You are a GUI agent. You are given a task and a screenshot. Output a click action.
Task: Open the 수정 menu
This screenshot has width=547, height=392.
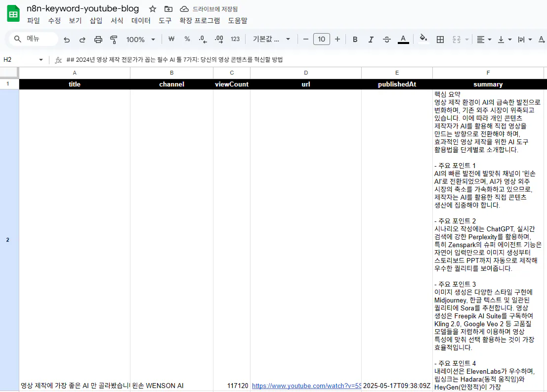[x=54, y=21]
